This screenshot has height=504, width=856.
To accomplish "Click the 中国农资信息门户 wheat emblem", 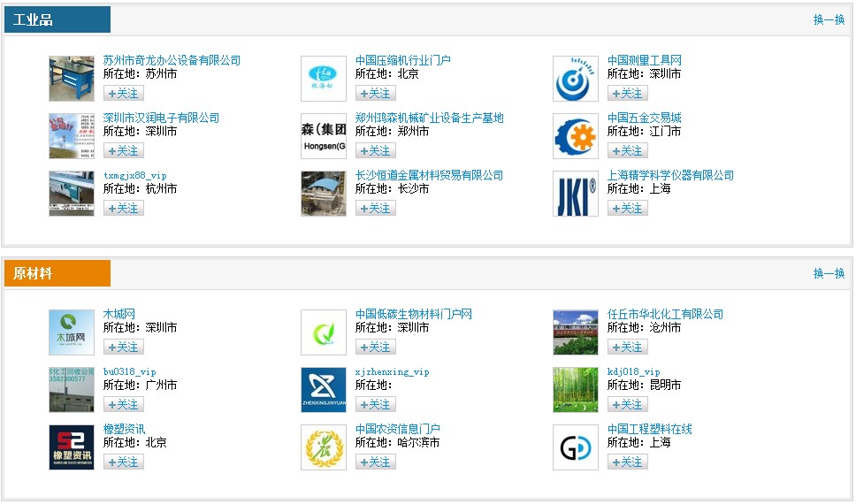I will [323, 447].
